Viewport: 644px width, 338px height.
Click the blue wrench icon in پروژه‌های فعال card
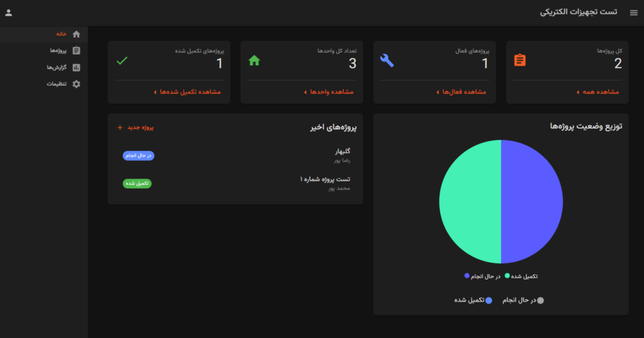[x=387, y=61]
